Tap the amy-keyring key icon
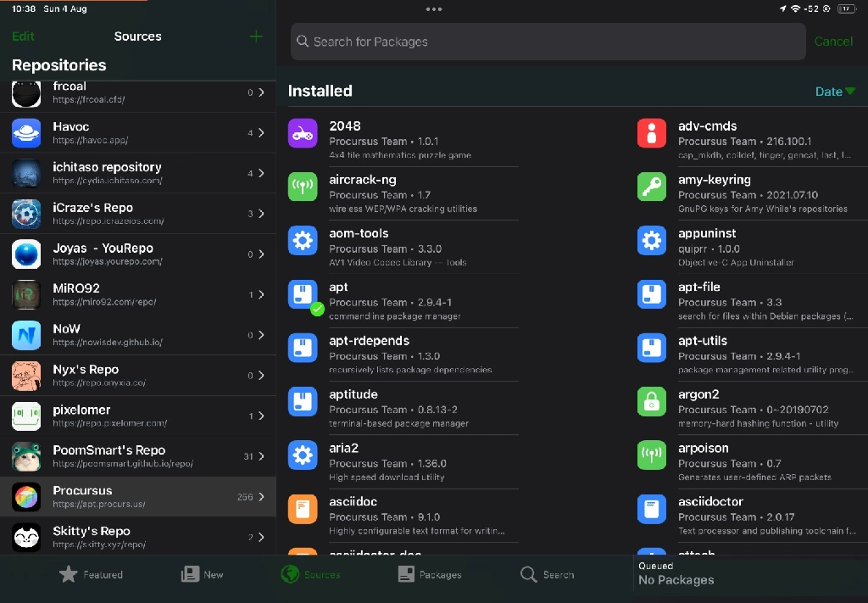Screen dimensions: 868x603 point(652,187)
